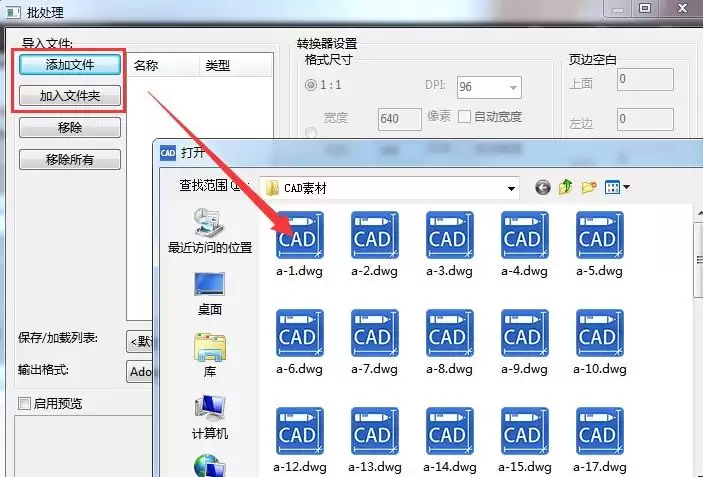Select the a-1.dwg CAD file icon
Image resolution: width=703 pixels, height=477 pixels.
tap(299, 235)
